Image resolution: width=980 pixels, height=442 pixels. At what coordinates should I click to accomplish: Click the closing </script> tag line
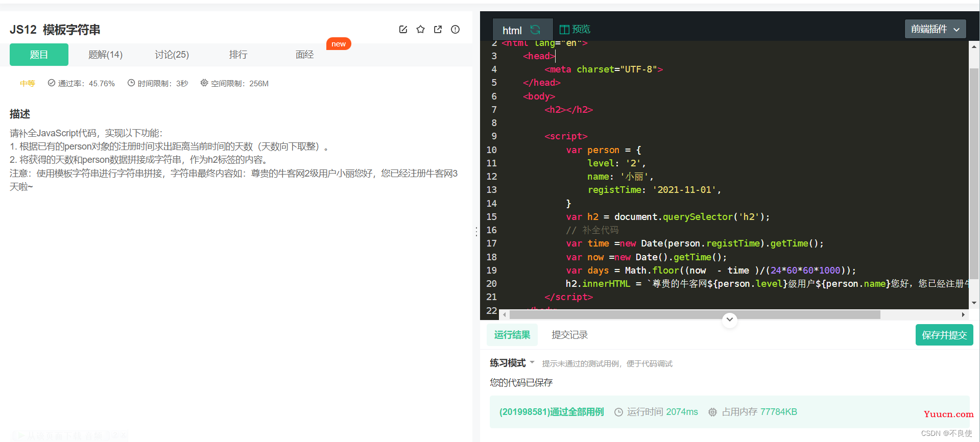point(568,297)
